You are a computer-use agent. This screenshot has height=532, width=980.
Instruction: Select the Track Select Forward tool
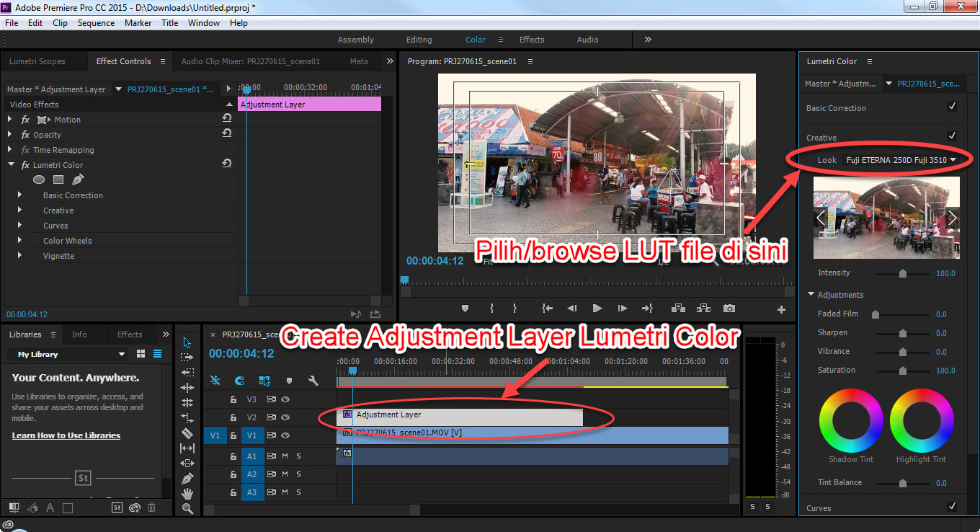pyautogui.click(x=187, y=358)
